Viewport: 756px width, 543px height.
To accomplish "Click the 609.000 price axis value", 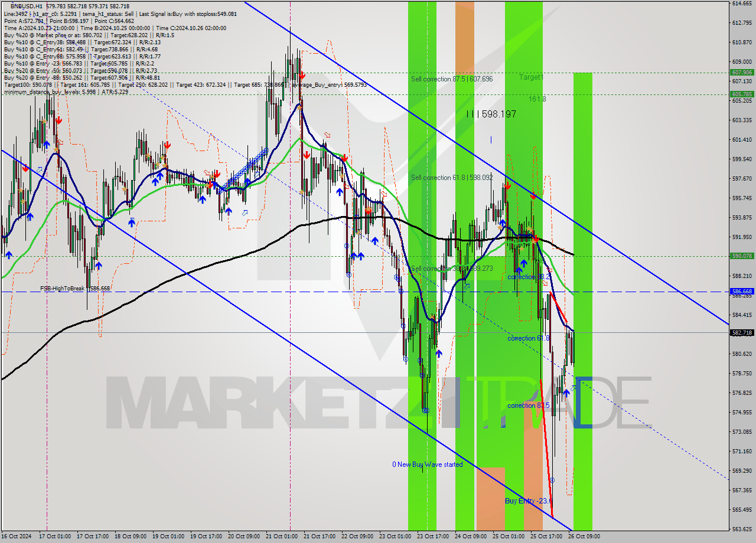I will pyautogui.click(x=742, y=61).
